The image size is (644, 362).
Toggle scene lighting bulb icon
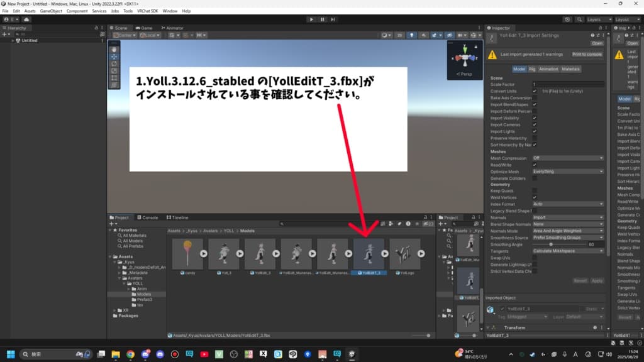[411, 35]
